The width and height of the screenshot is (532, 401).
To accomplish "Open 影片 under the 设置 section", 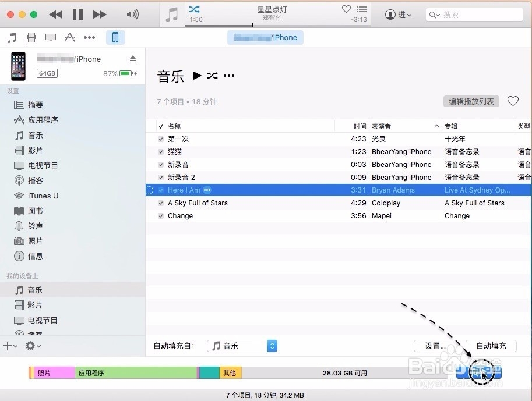I will (29, 150).
